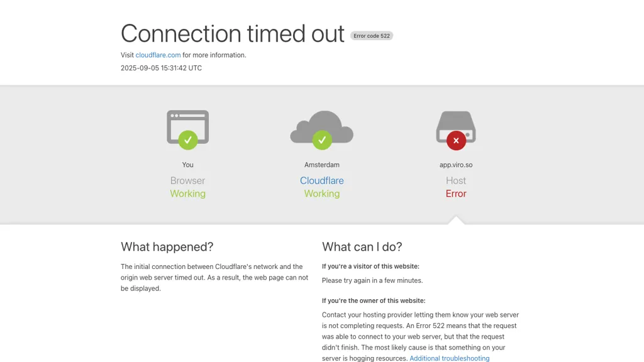644x362 pixels.
Task: Click the Connection timed out heading
Action: (x=233, y=33)
